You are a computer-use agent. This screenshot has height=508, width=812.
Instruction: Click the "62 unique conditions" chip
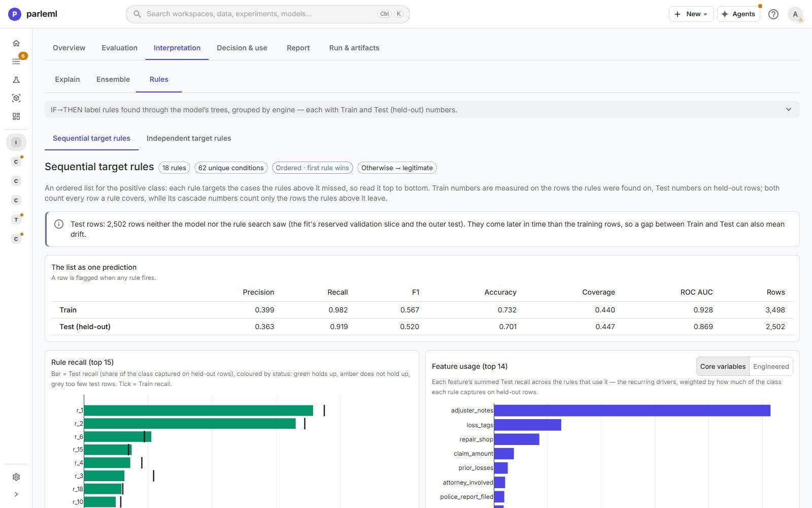231,168
